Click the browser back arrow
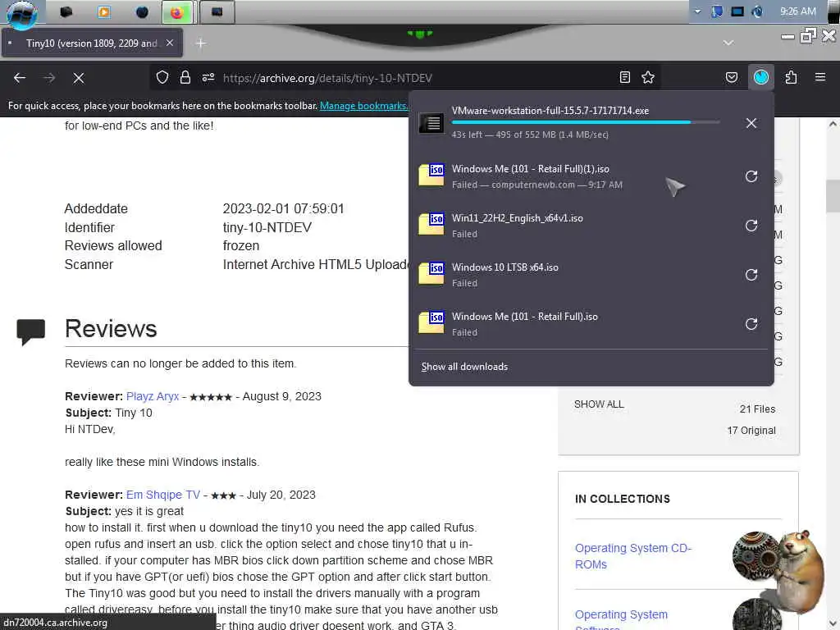Image resolution: width=840 pixels, height=630 pixels. coord(20,78)
